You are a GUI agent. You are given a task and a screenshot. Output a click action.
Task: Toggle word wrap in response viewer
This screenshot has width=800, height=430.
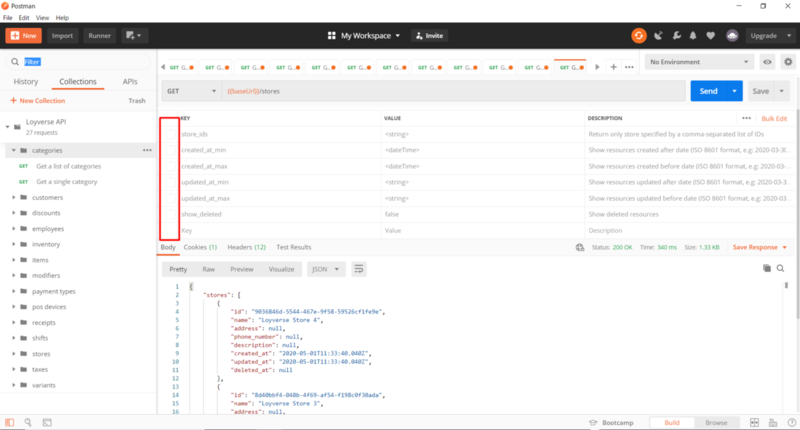tap(359, 269)
